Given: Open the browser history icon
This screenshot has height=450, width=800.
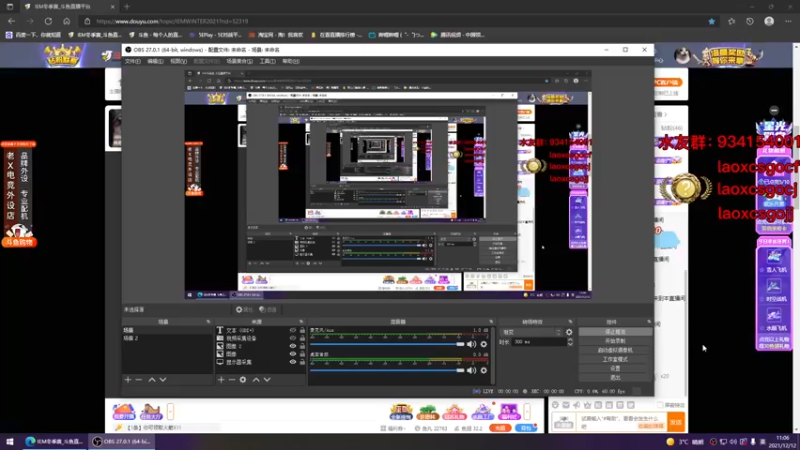Looking at the screenshot, I should [749, 21].
